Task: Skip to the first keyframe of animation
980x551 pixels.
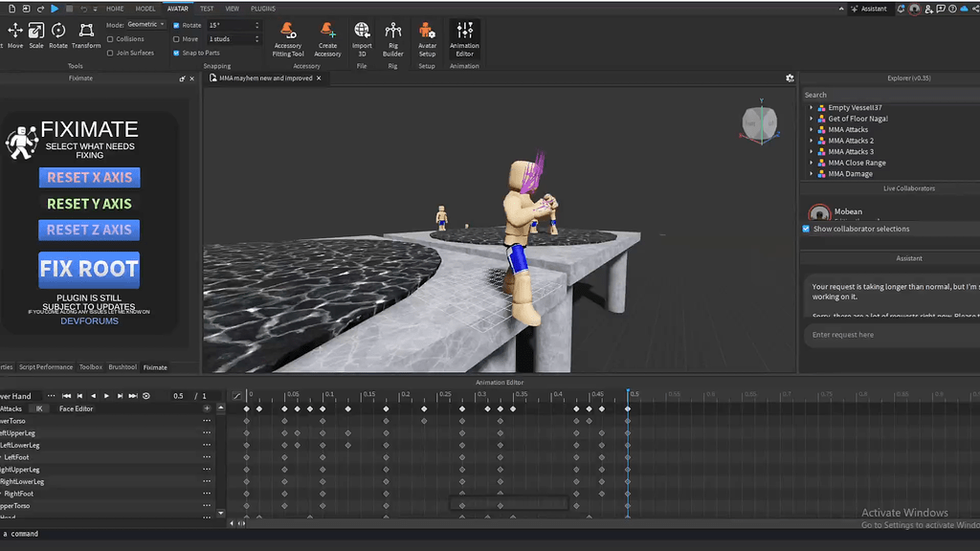Action: point(66,396)
